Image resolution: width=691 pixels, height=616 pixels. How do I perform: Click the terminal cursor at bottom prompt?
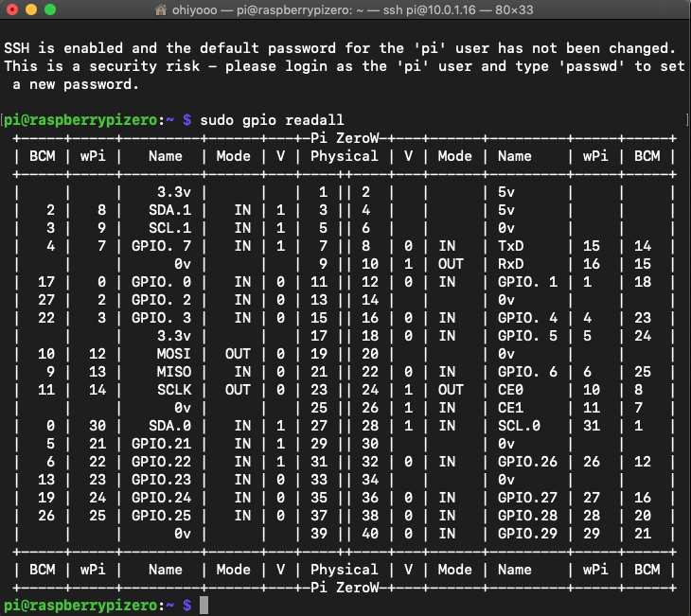tap(204, 605)
